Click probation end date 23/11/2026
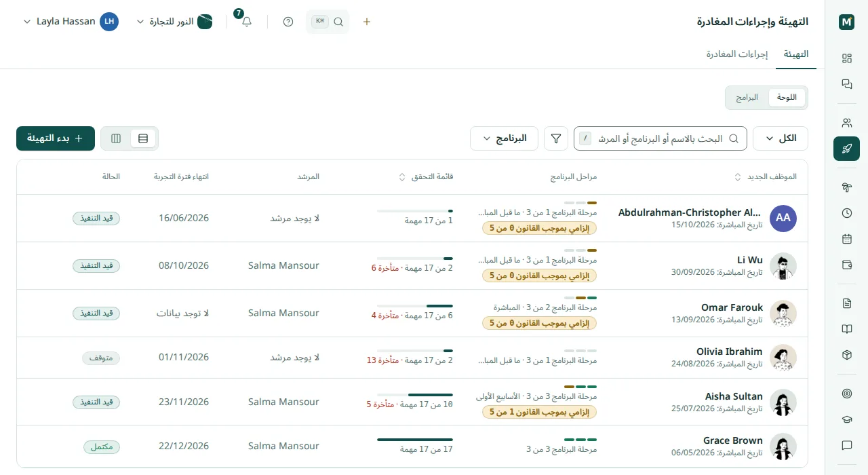 [184, 402]
